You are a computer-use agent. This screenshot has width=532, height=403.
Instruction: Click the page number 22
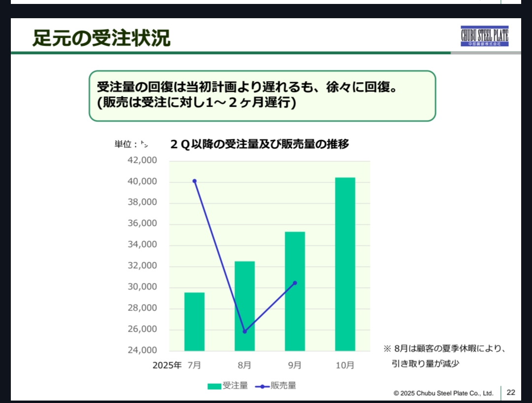click(x=511, y=392)
